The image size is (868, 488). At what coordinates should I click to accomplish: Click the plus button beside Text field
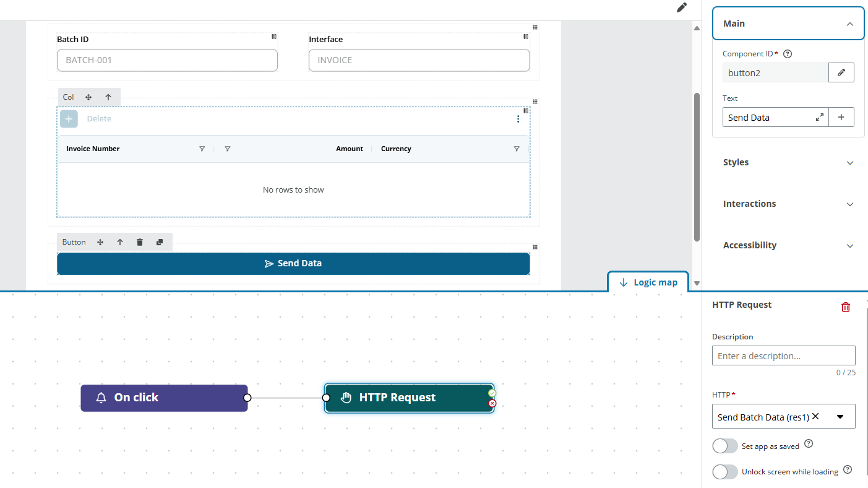point(841,117)
